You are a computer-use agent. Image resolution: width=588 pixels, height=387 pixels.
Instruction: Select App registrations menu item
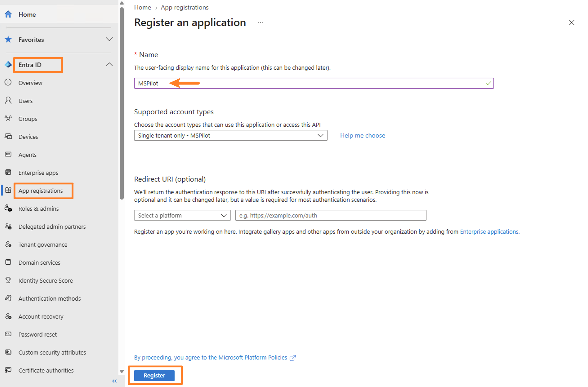pos(40,191)
